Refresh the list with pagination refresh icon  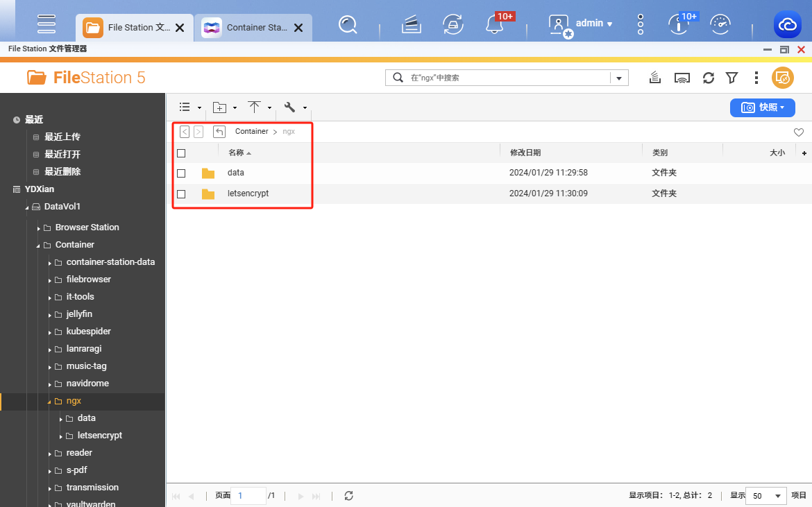(x=348, y=496)
